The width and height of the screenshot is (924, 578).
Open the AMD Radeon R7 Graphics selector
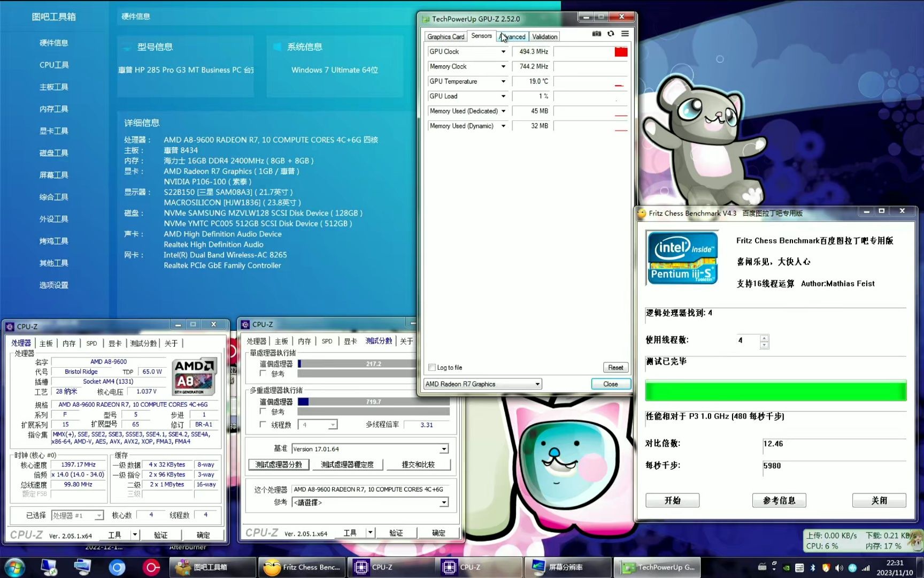pos(483,384)
